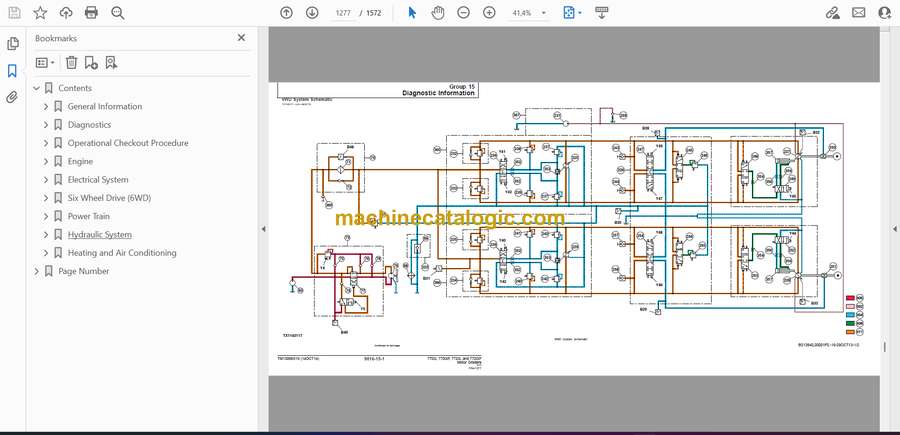The height and width of the screenshot is (435, 900).
Task: Print the document
Action: [x=91, y=13]
